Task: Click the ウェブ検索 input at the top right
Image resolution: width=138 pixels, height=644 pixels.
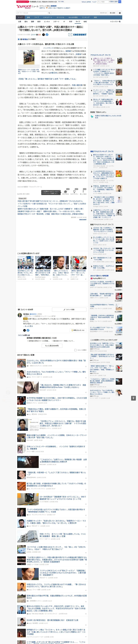Action: [x=103, y=2]
